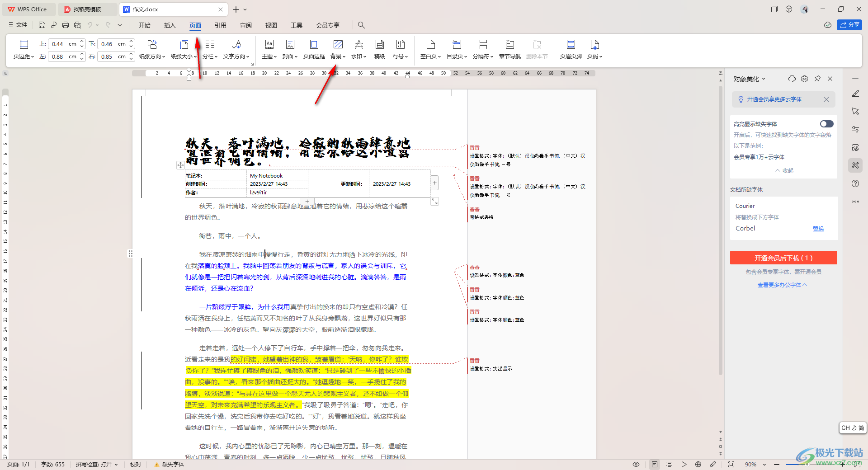Click the table move handle above 笔记本
The width and height of the screenshot is (868, 470).
click(180, 165)
